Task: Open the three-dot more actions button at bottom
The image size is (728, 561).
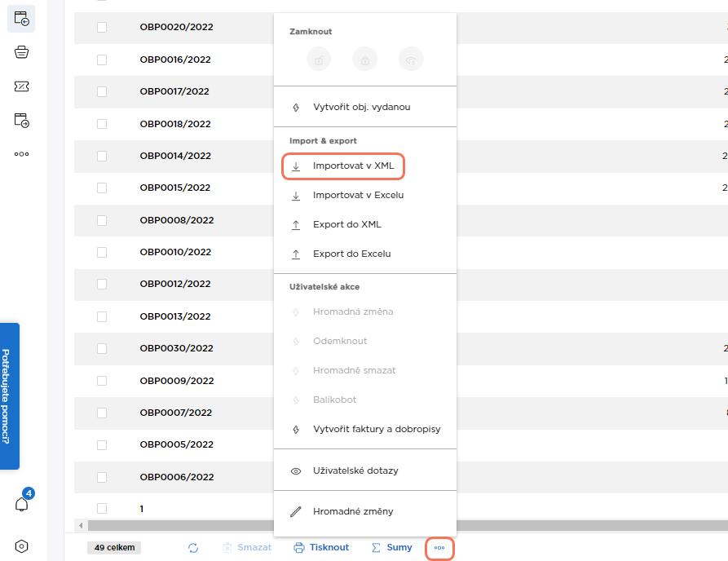Action: pos(439,548)
